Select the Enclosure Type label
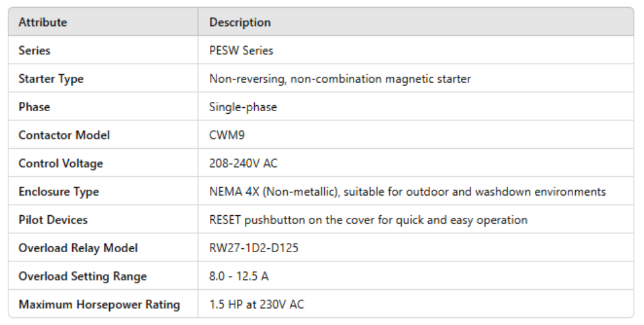The image size is (644, 325). [x=58, y=192]
